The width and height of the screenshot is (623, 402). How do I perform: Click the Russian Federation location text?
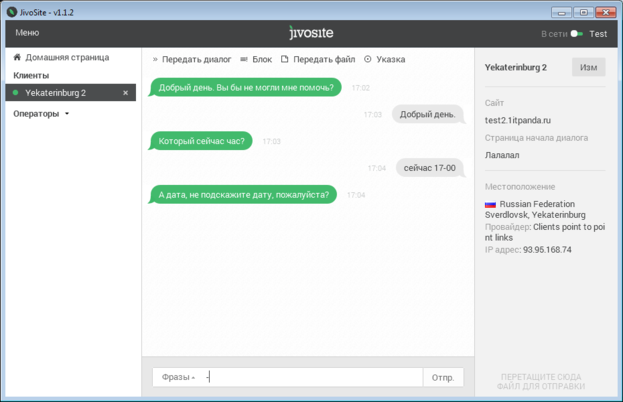tap(537, 204)
